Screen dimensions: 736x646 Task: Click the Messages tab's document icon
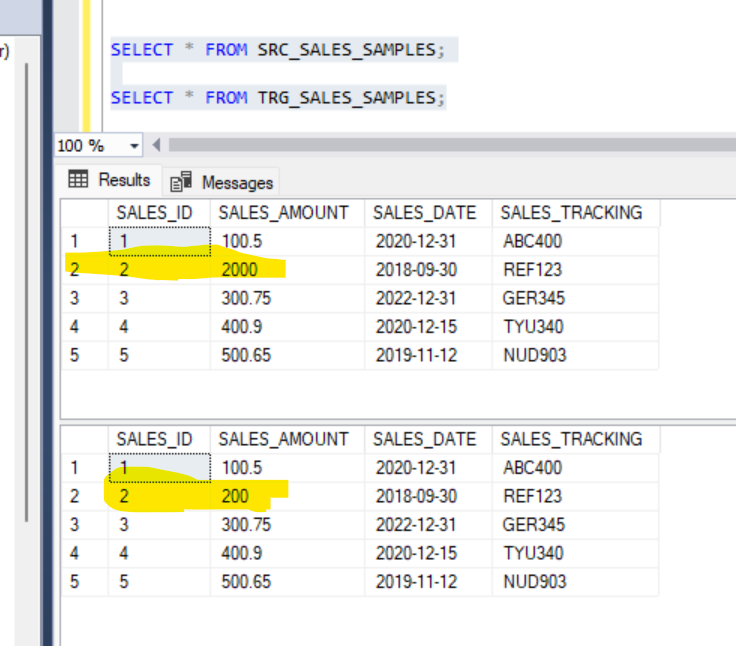click(181, 182)
